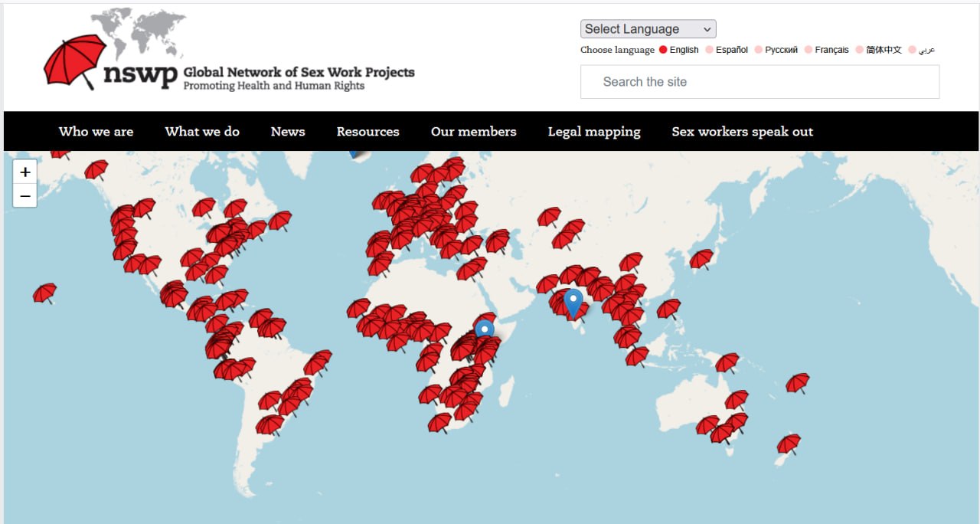The height and width of the screenshot is (524, 980).
Task: Click the red umbrella on Papua New Guinea
Action: click(727, 363)
